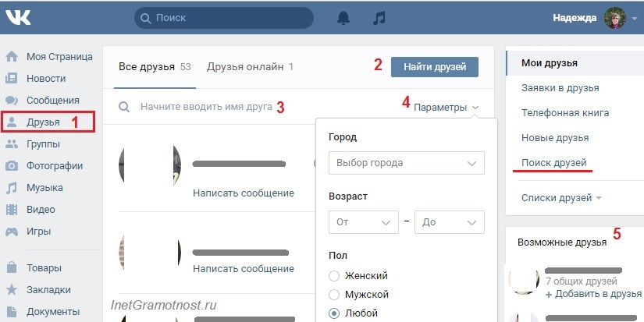The height and width of the screenshot is (322, 644).
Task: Click the newspaper icon beside Новости
Action: (x=12, y=78)
